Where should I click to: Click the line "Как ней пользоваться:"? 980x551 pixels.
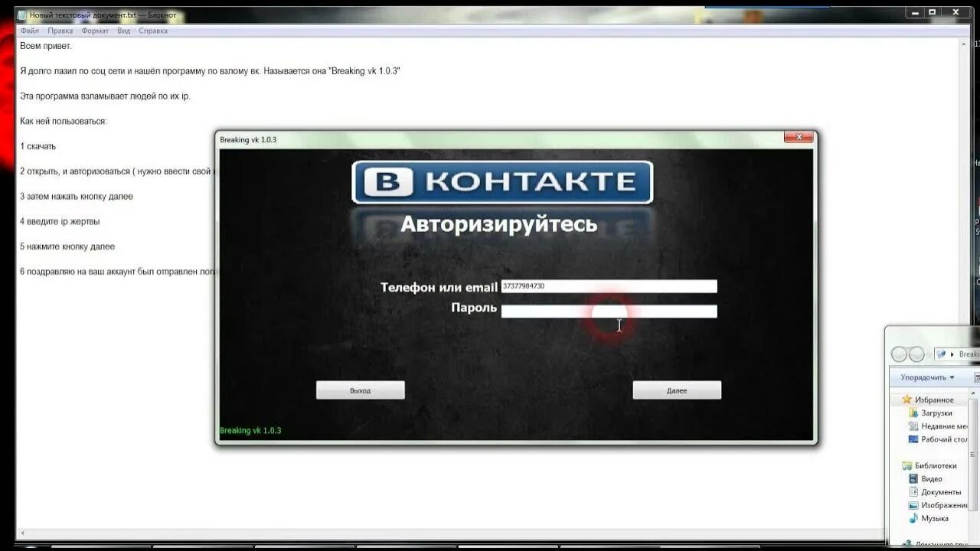64,121
